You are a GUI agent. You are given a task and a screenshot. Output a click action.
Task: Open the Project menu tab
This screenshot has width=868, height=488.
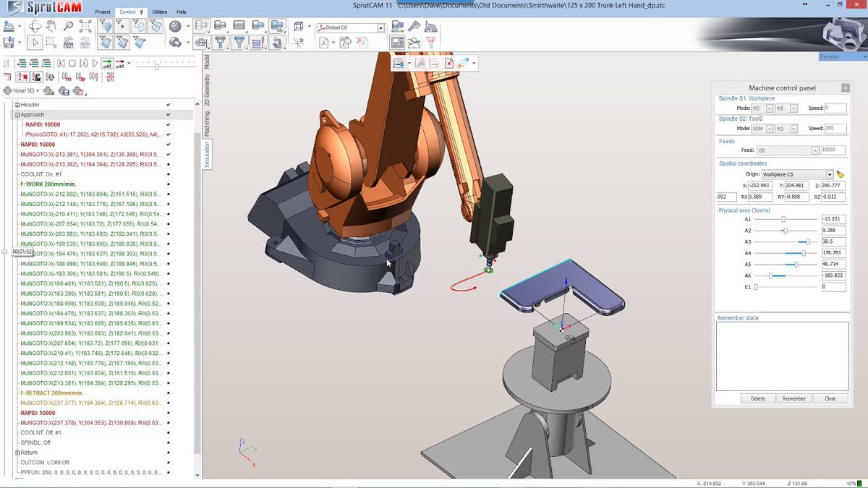pyautogui.click(x=103, y=12)
